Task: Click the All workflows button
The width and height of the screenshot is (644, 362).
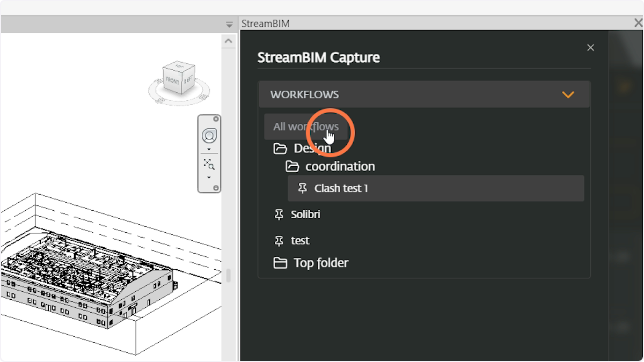Action: click(306, 127)
